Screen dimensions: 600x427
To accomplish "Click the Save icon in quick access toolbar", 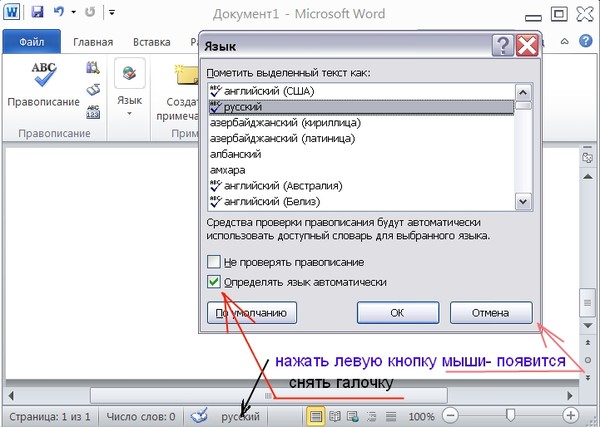I will [37, 14].
